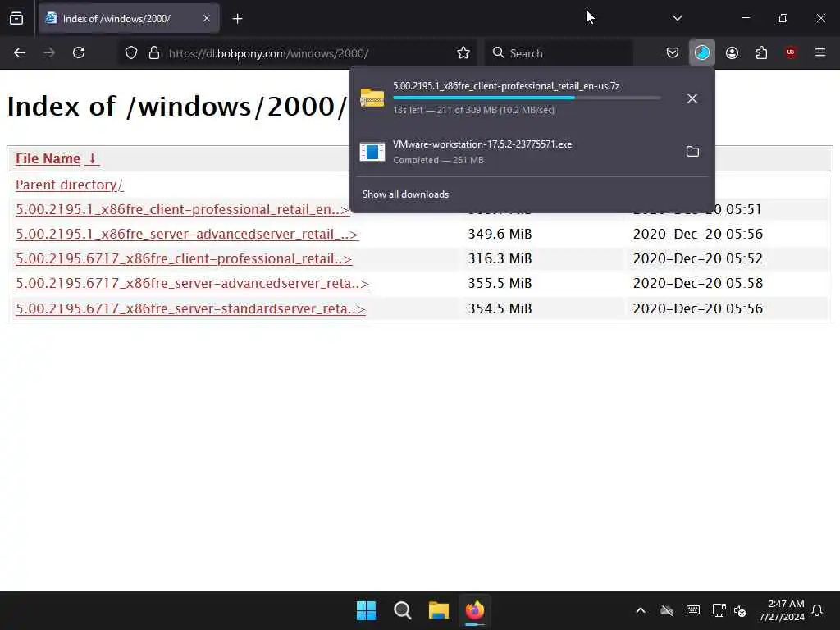Open clock showing 2:47 AM

[x=782, y=610]
